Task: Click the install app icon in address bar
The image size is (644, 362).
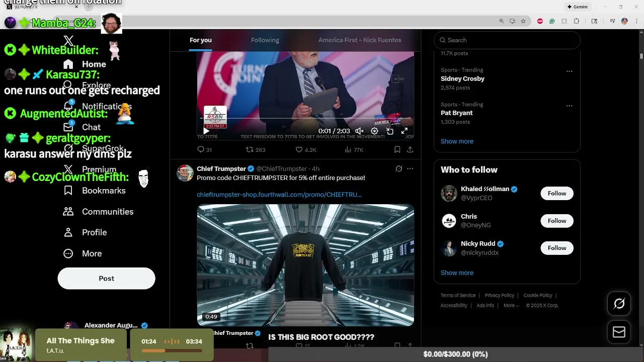Action: tap(512, 21)
